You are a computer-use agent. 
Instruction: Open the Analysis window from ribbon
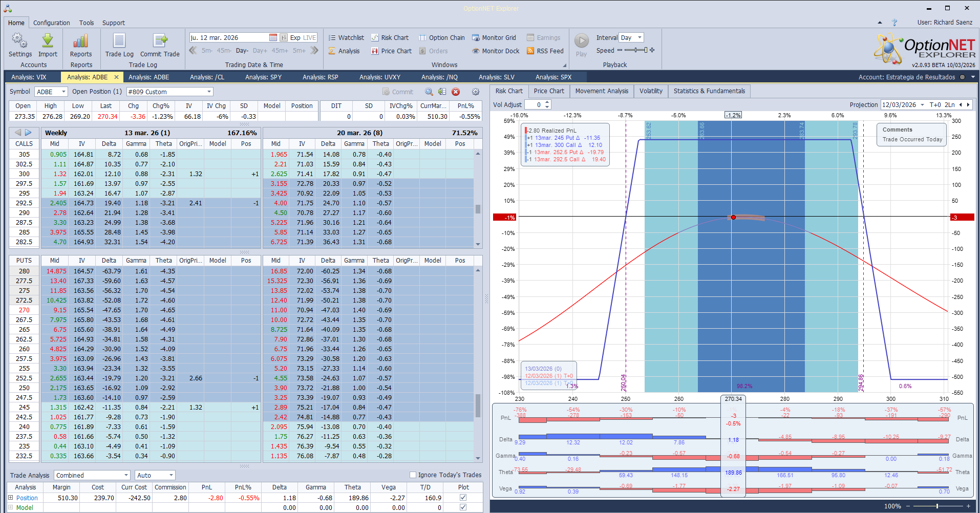344,51
